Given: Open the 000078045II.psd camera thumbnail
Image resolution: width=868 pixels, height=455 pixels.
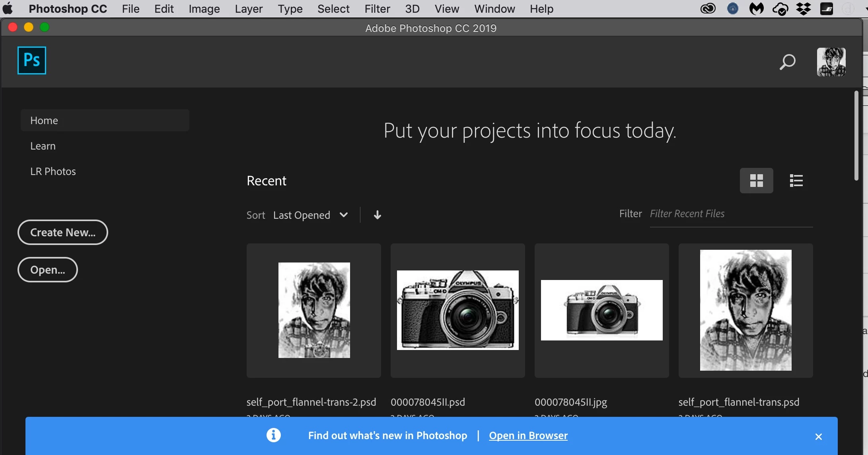Looking at the screenshot, I should coord(457,310).
